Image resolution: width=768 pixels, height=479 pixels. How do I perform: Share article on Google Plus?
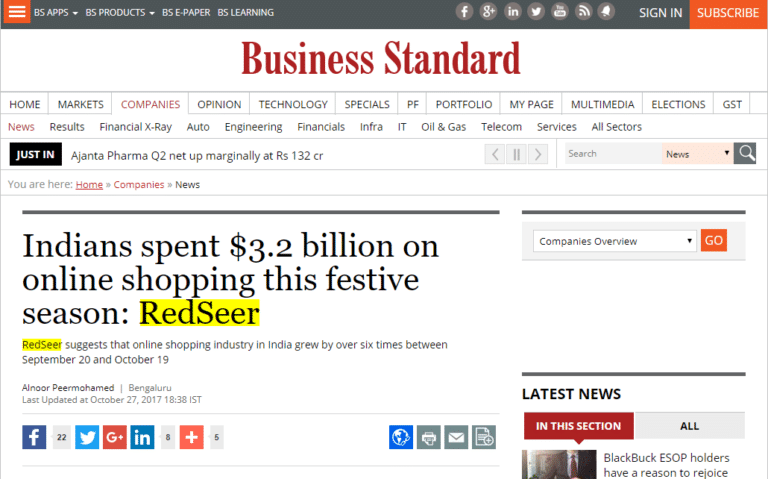point(115,437)
